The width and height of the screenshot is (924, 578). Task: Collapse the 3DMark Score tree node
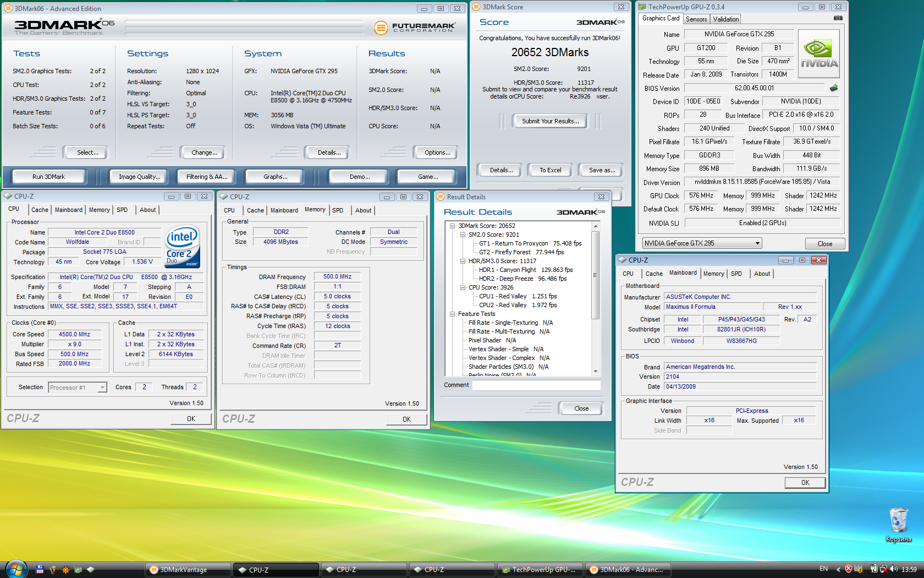click(x=452, y=226)
